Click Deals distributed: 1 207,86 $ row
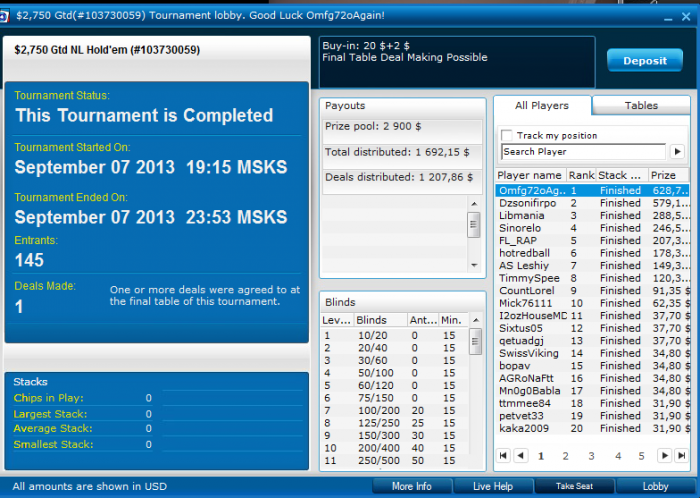 click(x=402, y=182)
